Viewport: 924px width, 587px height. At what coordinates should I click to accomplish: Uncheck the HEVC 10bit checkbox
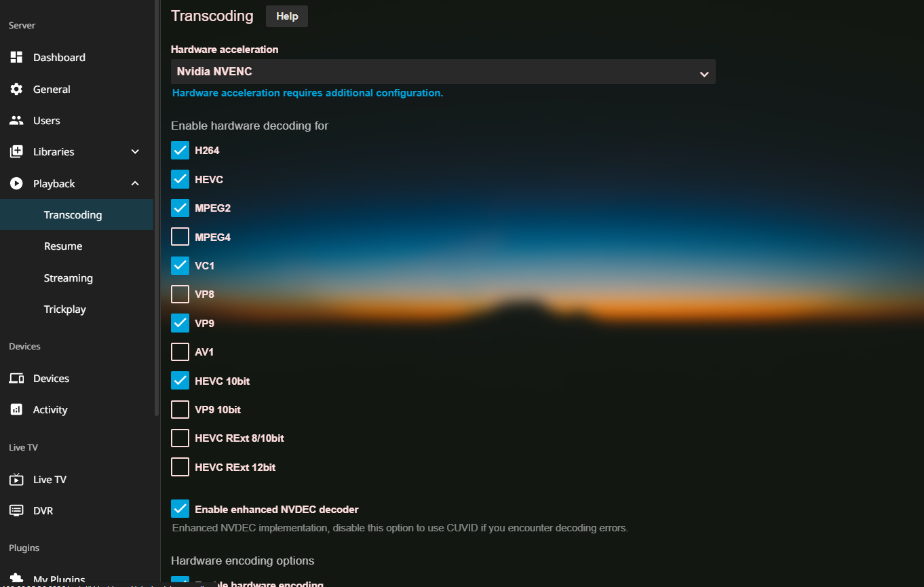pos(180,381)
